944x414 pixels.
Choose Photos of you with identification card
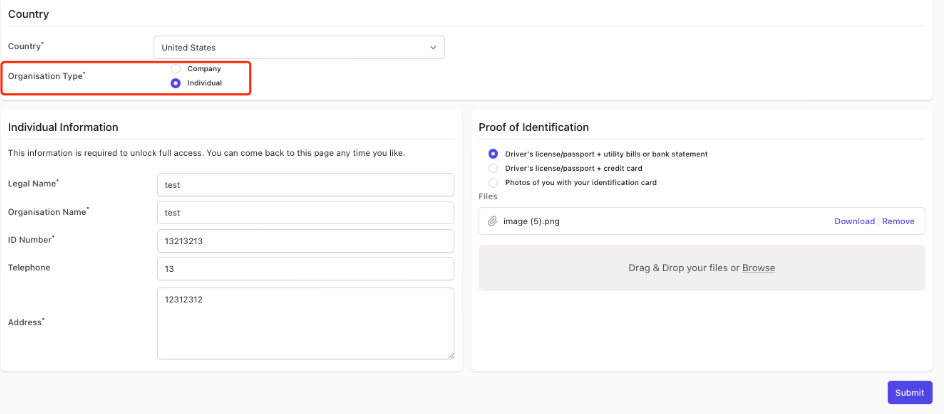coord(493,182)
